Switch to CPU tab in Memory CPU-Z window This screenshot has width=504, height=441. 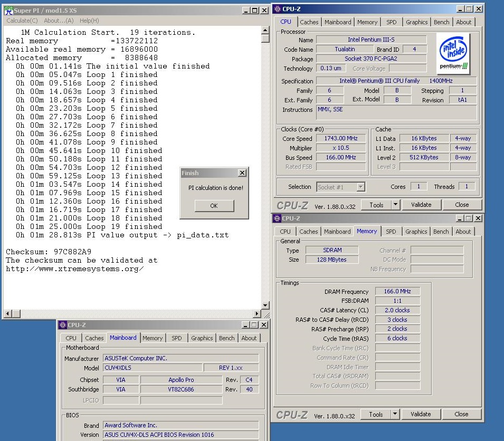285,232
